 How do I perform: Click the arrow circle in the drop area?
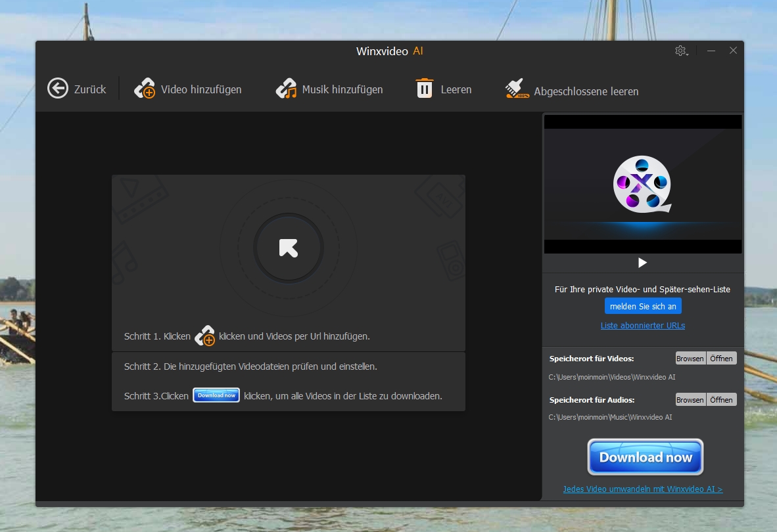[289, 248]
